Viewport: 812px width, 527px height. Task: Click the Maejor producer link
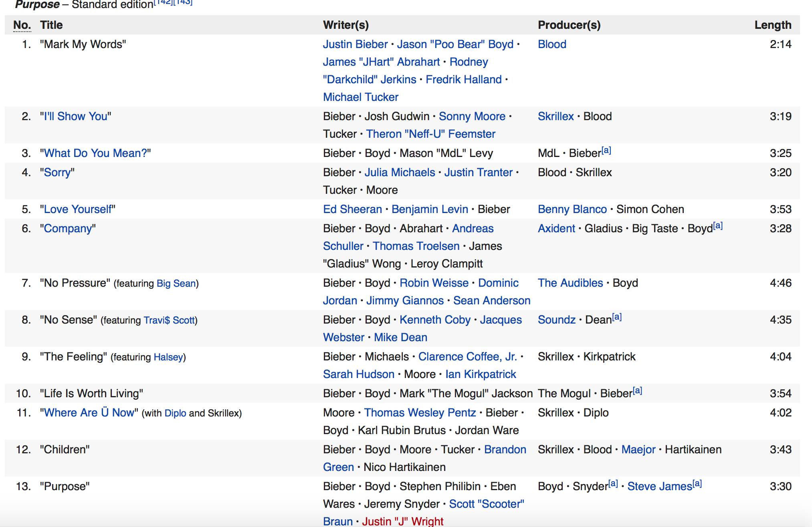(x=638, y=450)
